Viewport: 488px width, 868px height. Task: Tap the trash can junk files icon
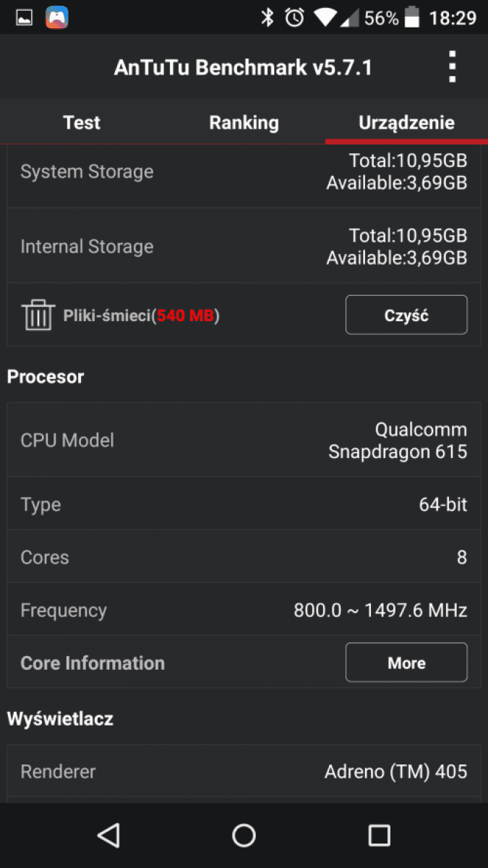click(x=38, y=315)
